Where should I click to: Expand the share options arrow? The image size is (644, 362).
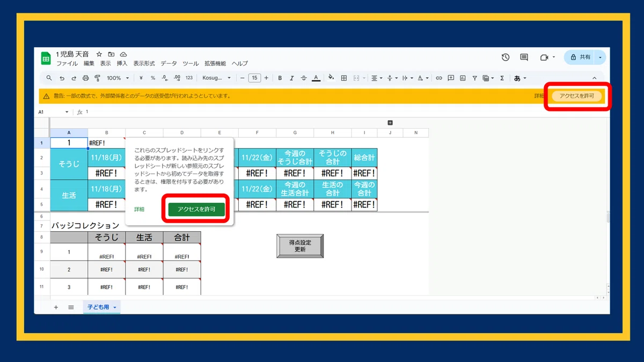point(601,57)
